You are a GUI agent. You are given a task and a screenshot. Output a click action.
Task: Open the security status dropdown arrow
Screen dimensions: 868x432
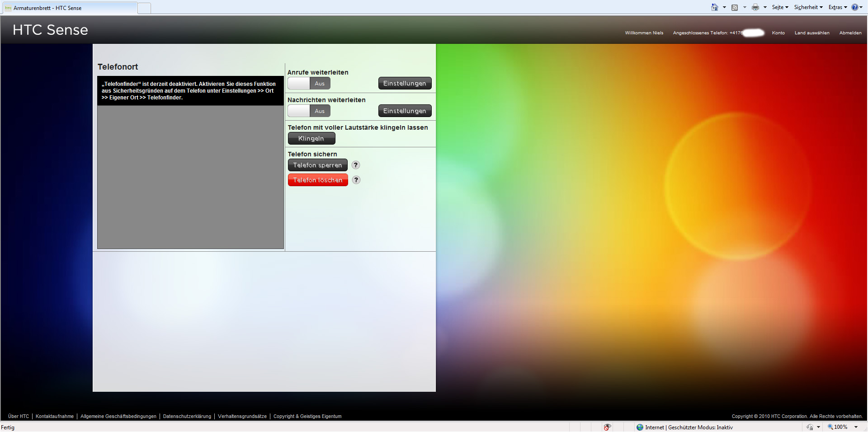pos(818,427)
